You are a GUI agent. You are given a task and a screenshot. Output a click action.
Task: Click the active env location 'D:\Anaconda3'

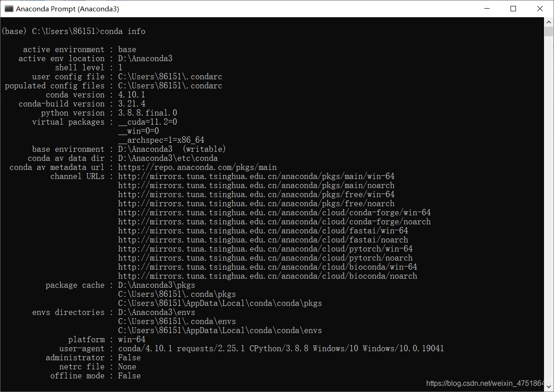click(145, 58)
